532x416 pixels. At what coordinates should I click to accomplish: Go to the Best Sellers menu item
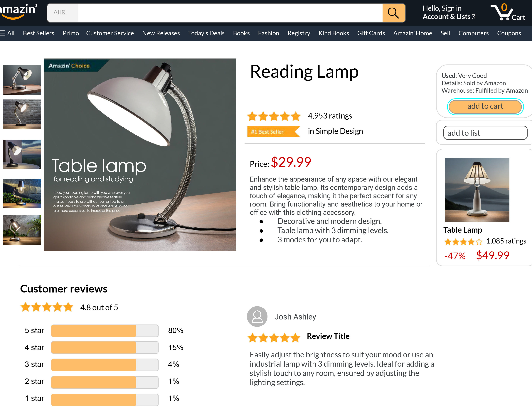click(38, 33)
